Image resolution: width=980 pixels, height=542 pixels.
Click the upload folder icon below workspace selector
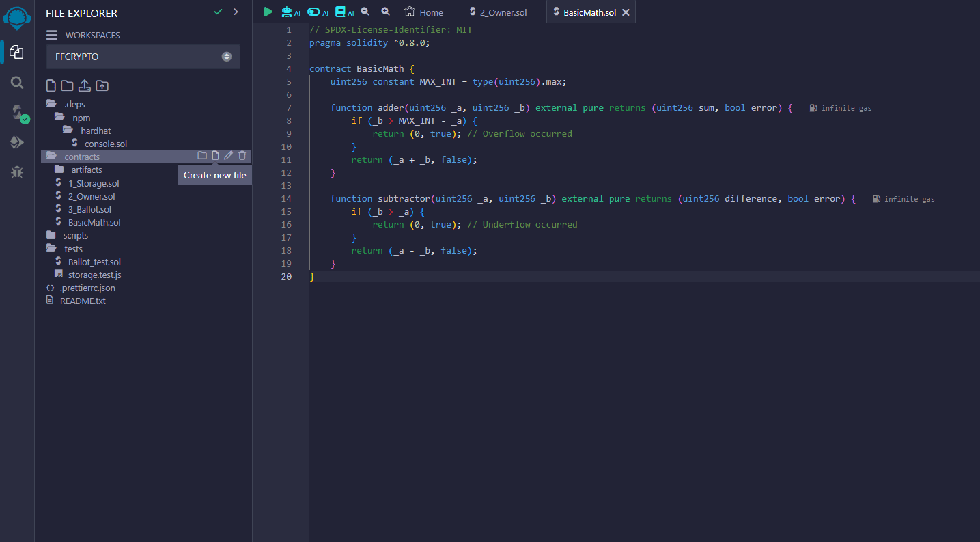102,85
